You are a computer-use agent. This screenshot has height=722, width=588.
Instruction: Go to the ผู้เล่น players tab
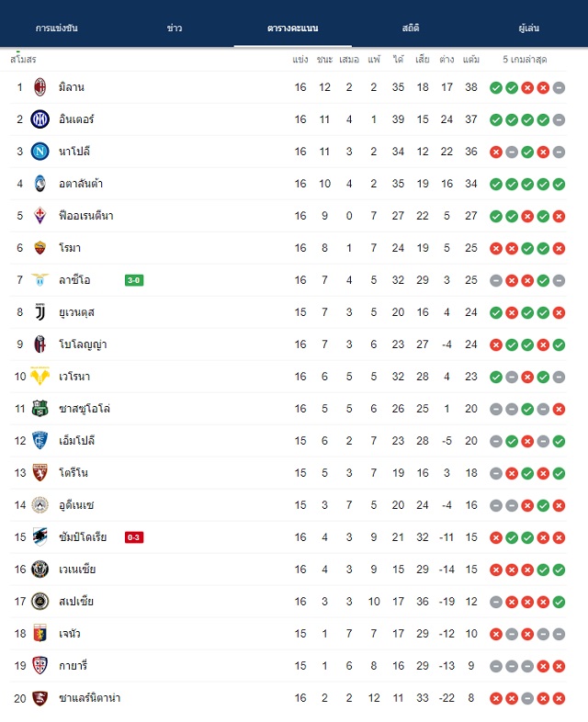(x=528, y=28)
